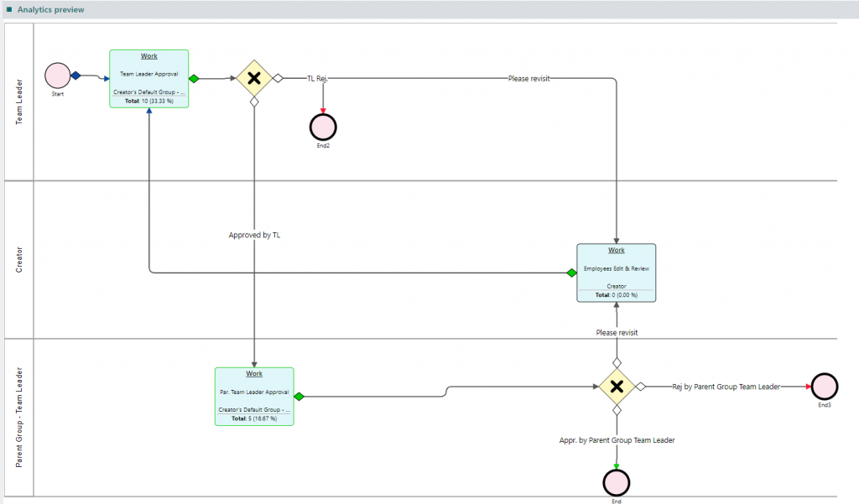The image size is (859, 504).
Task: Click the square icon beside Analytics preview title
Action: point(10,9)
